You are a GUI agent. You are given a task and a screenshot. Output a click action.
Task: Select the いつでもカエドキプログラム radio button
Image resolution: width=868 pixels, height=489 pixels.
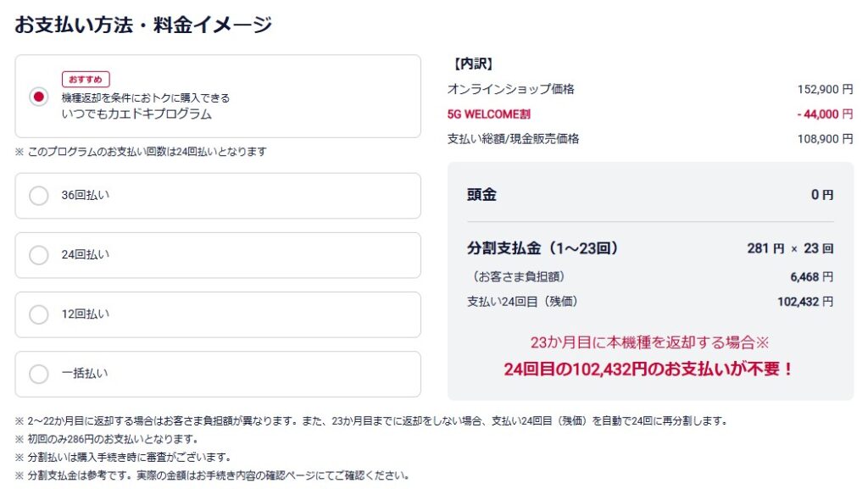38,97
